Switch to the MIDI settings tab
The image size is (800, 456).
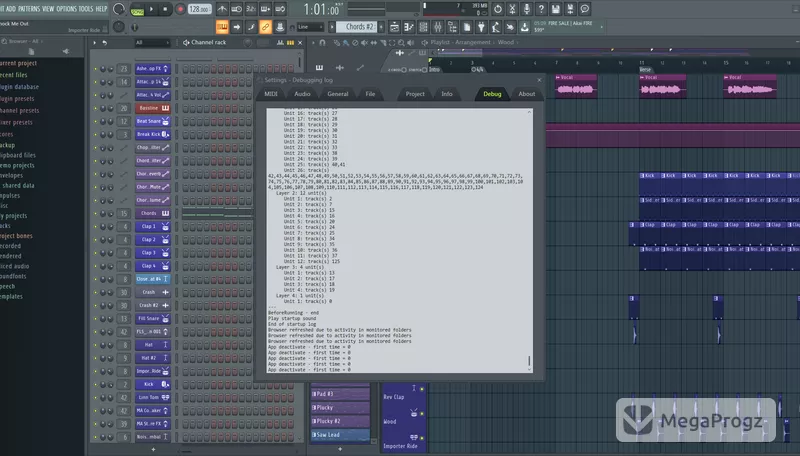coord(271,94)
